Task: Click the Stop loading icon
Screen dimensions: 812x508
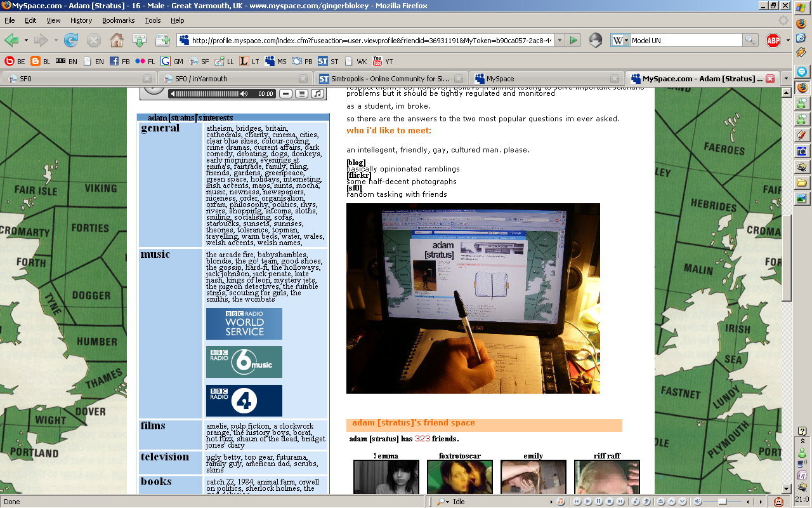Action: pyautogui.click(x=94, y=41)
